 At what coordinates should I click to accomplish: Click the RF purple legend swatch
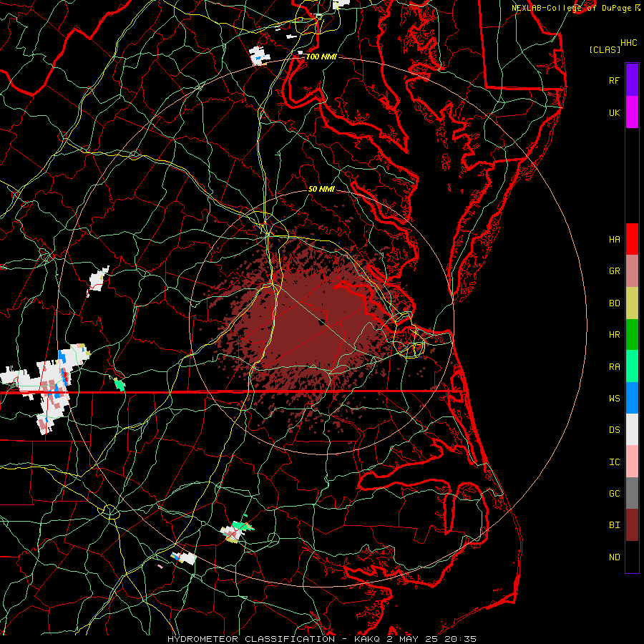pos(632,80)
